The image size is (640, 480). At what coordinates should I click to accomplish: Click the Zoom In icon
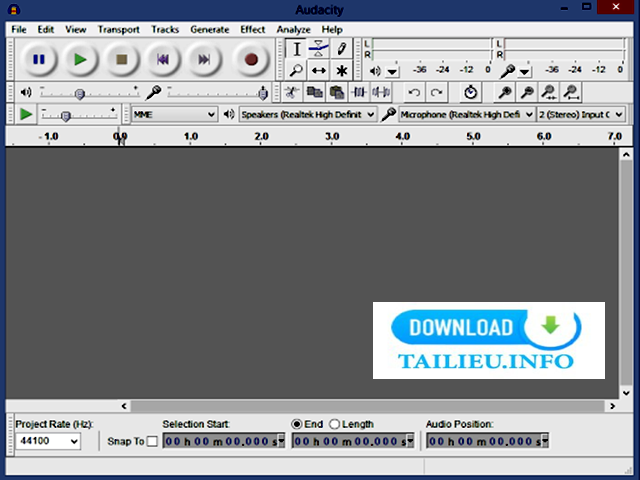[505, 92]
